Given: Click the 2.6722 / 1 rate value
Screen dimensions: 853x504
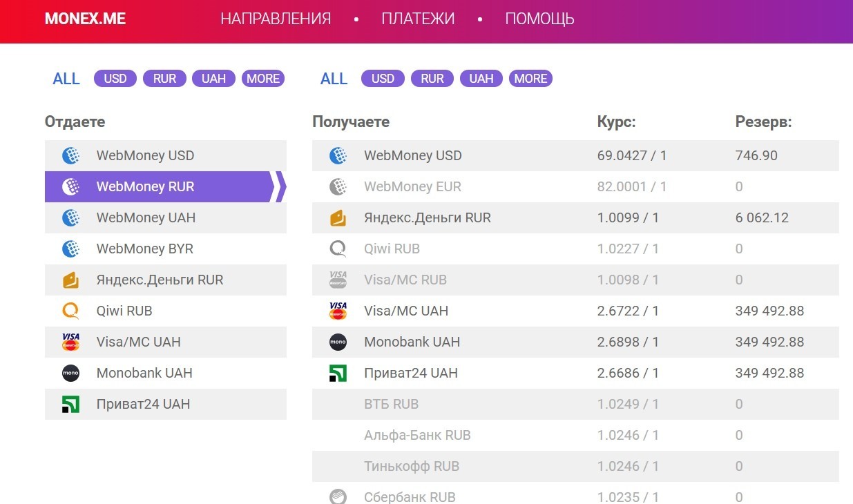Looking at the screenshot, I should pyautogui.click(x=628, y=311).
